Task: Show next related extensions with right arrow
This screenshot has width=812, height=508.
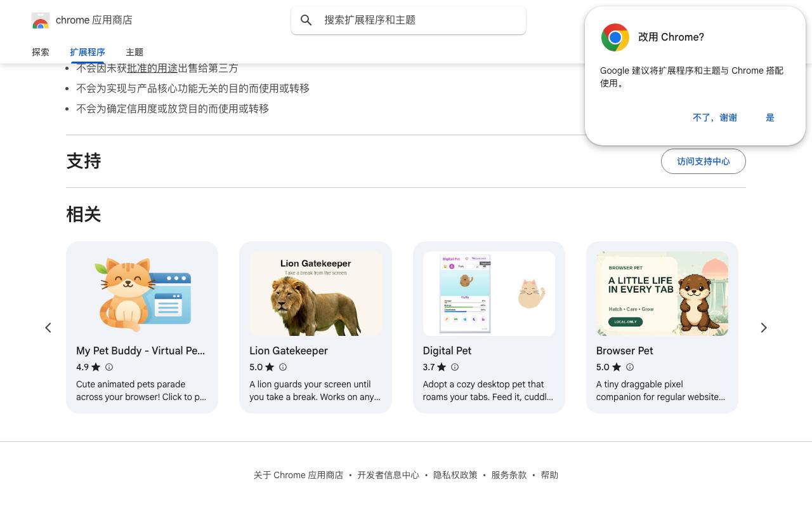Action: pyautogui.click(x=764, y=328)
